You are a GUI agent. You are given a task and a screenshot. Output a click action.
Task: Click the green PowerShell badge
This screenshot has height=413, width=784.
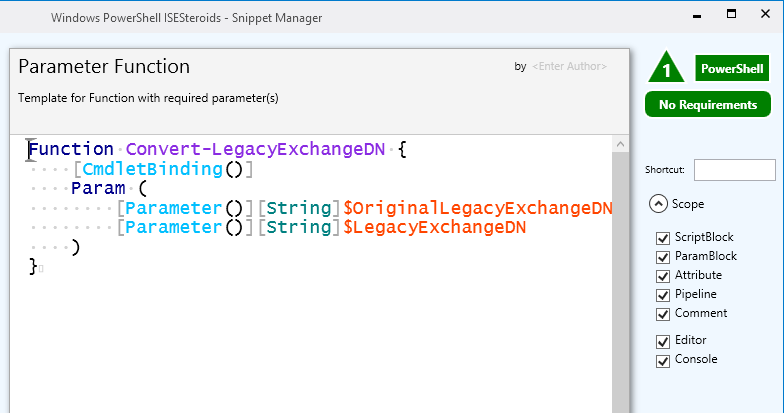(732, 68)
